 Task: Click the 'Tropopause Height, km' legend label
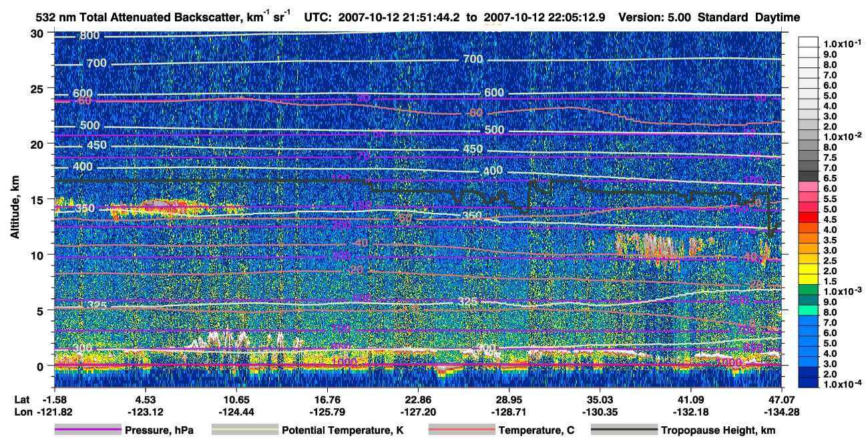click(718, 431)
